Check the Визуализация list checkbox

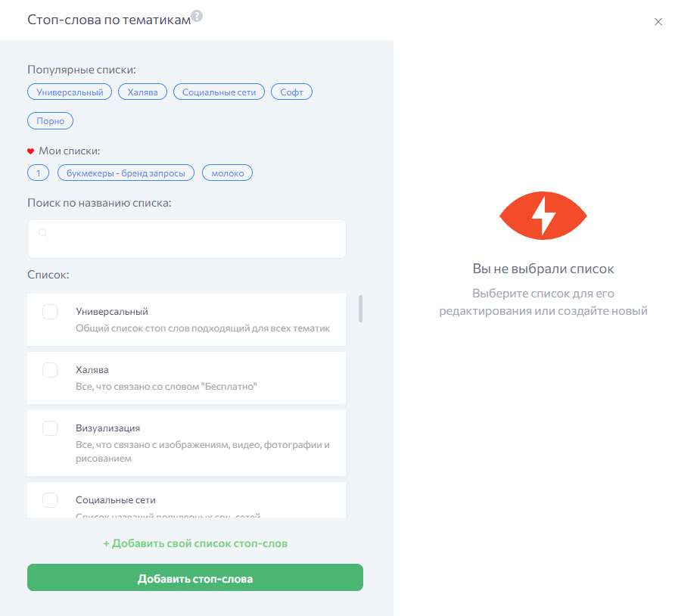50,428
